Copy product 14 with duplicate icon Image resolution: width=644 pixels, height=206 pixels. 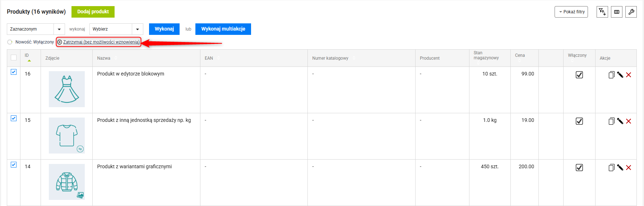[611, 168]
